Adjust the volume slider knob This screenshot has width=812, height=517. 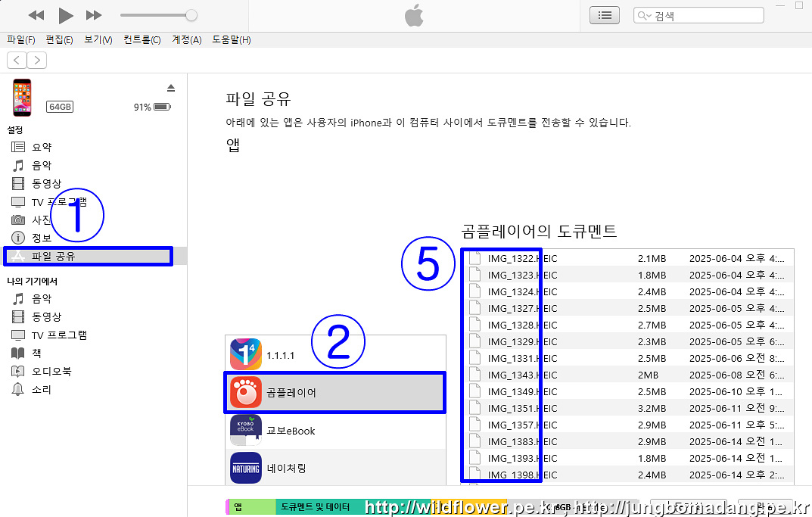(x=191, y=16)
